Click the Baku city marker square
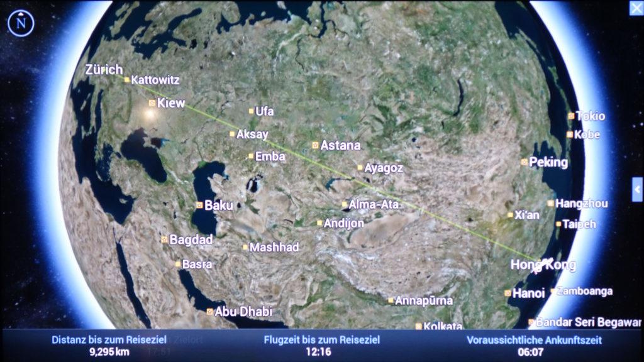 coord(199,206)
